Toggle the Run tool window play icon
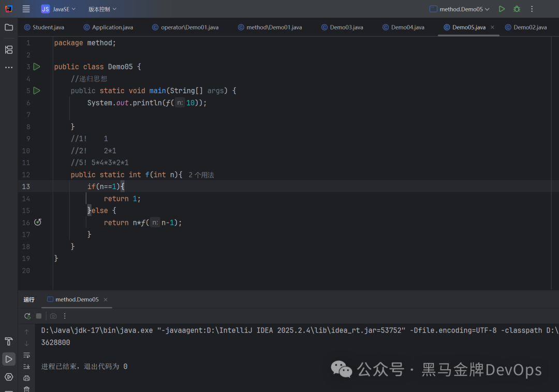The height and width of the screenshot is (392, 559). tap(8, 359)
